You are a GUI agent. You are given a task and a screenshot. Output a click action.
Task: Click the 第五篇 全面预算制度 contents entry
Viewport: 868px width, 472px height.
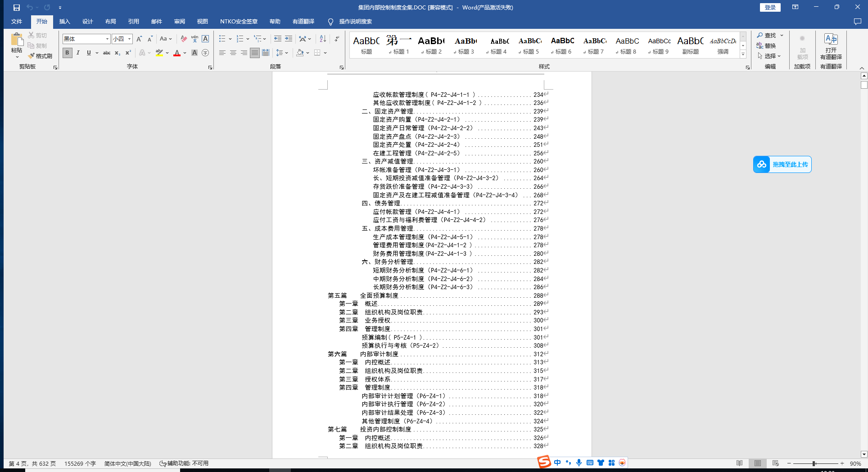pos(379,295)
